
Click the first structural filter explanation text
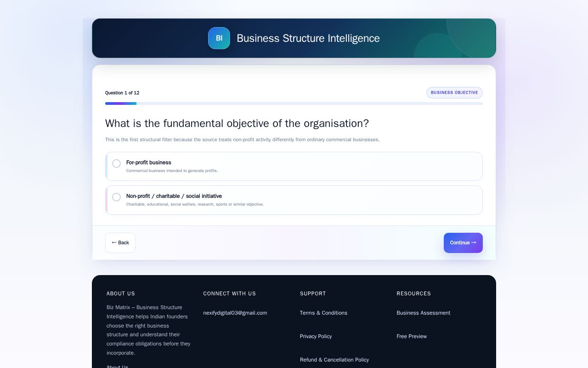point(243,140)
